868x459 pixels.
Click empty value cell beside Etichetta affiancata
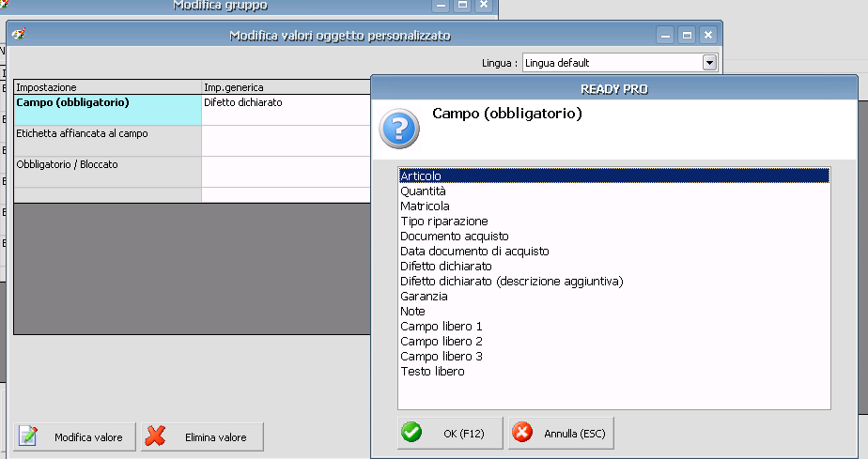pos(286,141)
